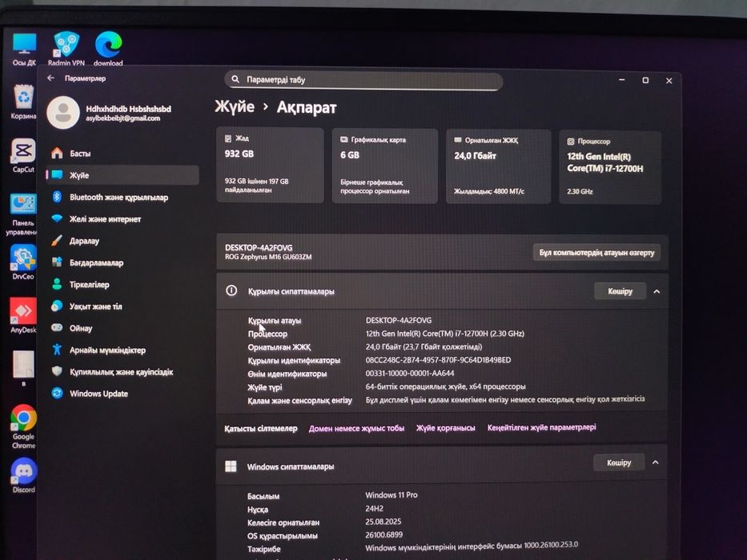
Task: Click product ID 00331-10000-00001-AA644
Action: [x=410, y=374]
